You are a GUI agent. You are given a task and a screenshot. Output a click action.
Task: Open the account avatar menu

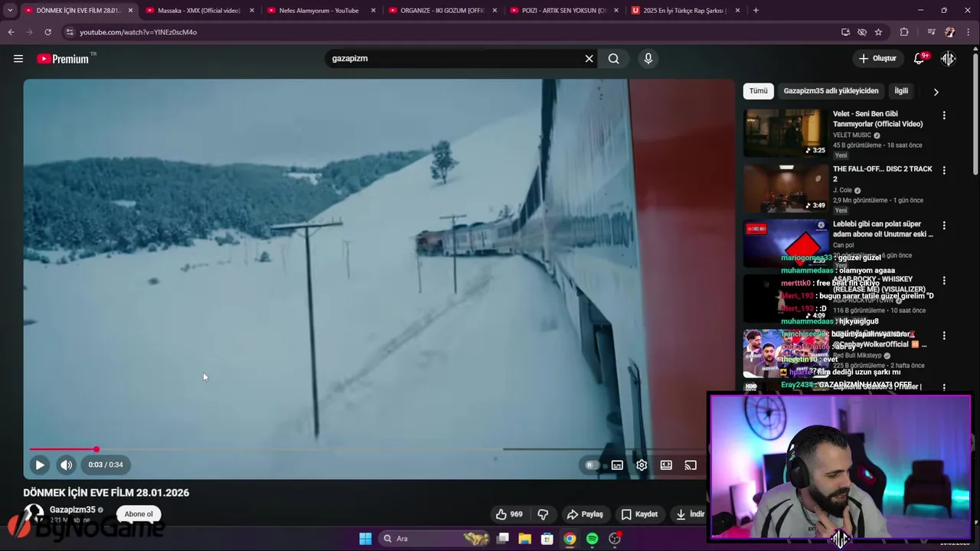[x=949, y=58]
